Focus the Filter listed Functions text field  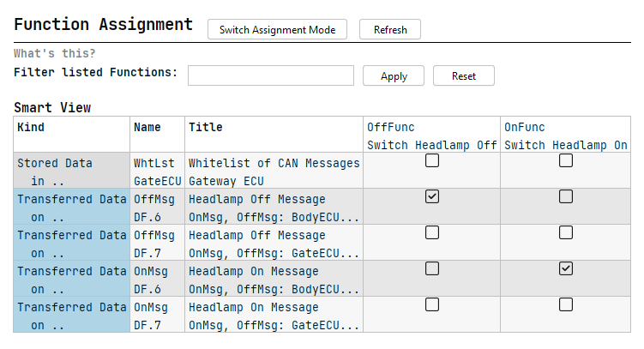271,75
